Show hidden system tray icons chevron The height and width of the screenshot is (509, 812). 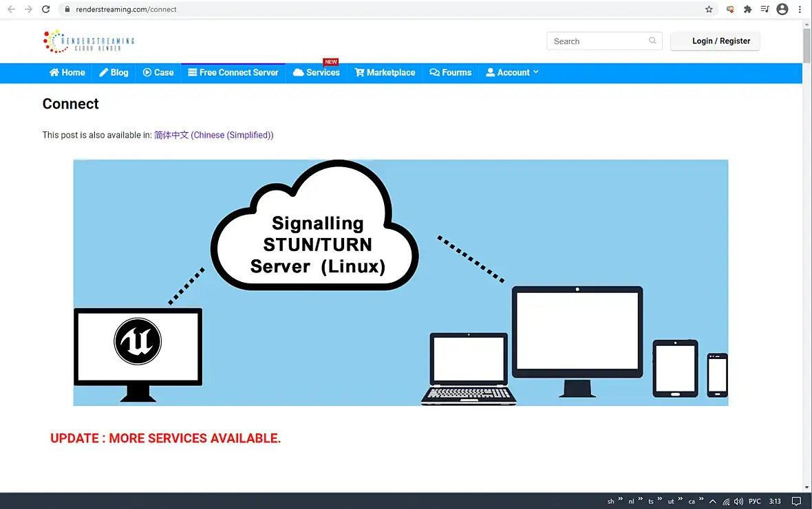point(713,501)
